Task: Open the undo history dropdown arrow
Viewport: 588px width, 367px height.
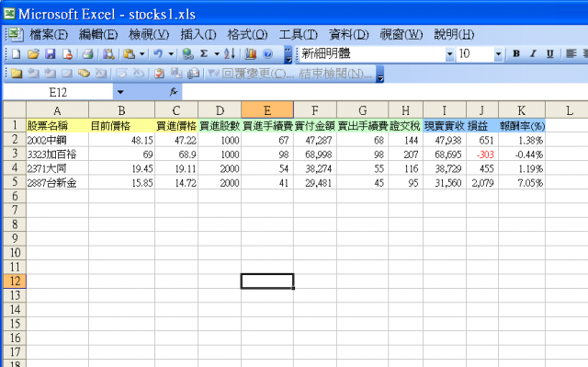Action: 171,54
